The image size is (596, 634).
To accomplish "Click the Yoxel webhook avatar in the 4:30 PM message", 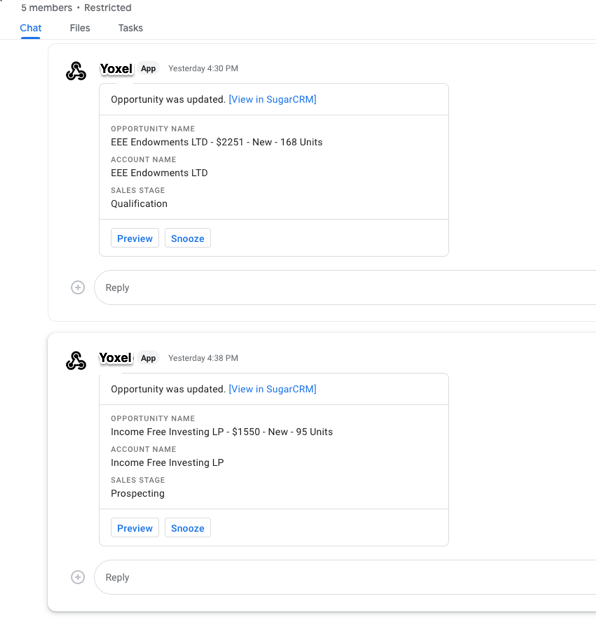I will coord(76,71).
